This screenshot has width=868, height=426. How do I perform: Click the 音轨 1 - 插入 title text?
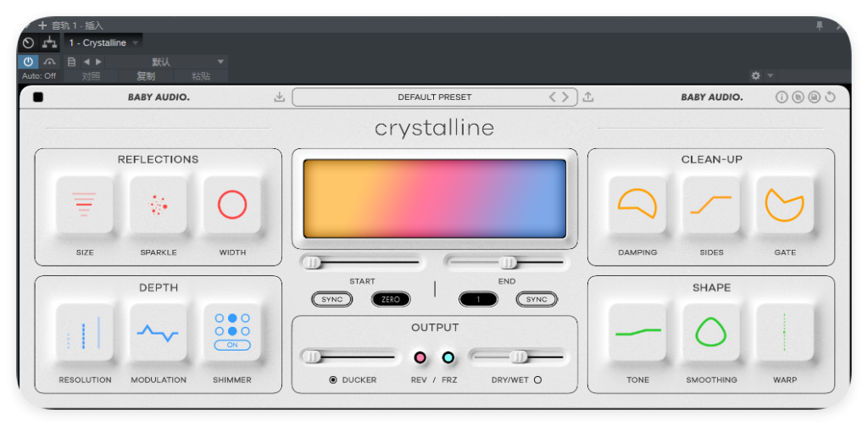click(77, 25)
